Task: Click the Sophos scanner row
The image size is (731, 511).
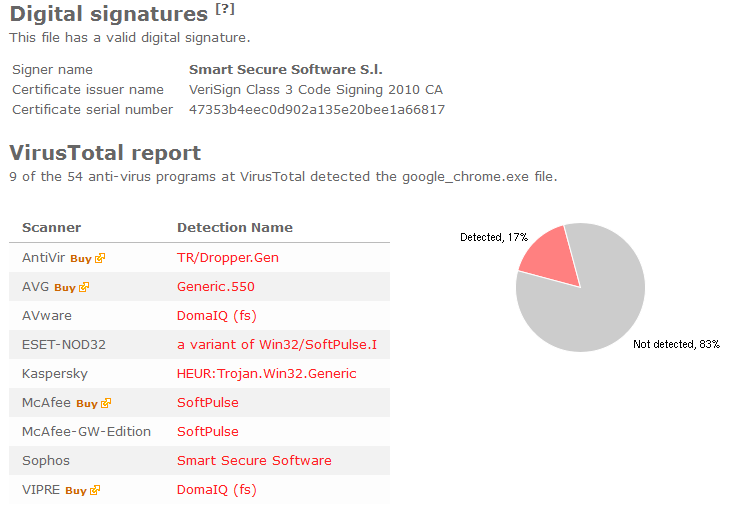Action: [199, 461]
